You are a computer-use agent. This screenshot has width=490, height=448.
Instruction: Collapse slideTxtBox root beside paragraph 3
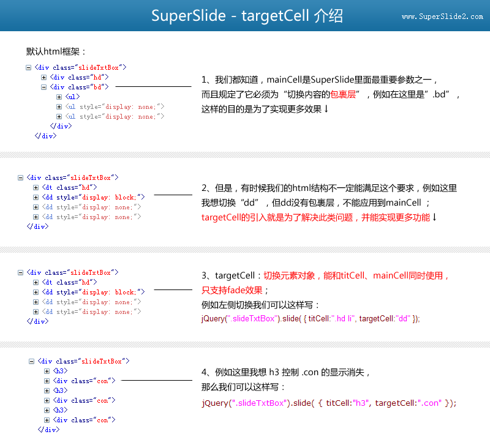click(x=21, y=272)
